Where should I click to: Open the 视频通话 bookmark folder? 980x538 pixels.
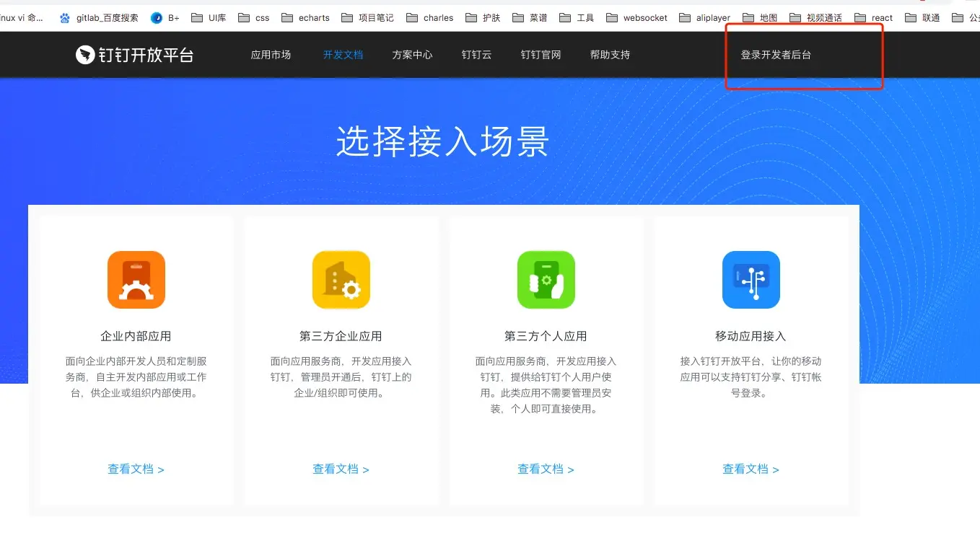[815, 18]
